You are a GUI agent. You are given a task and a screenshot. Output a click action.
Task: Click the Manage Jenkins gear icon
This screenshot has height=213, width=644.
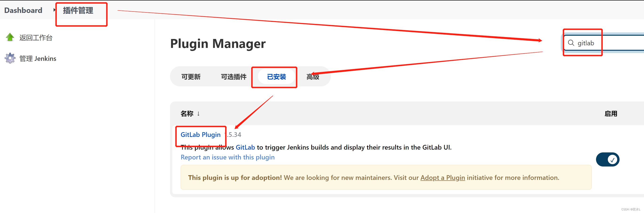[x=10, y=58]
